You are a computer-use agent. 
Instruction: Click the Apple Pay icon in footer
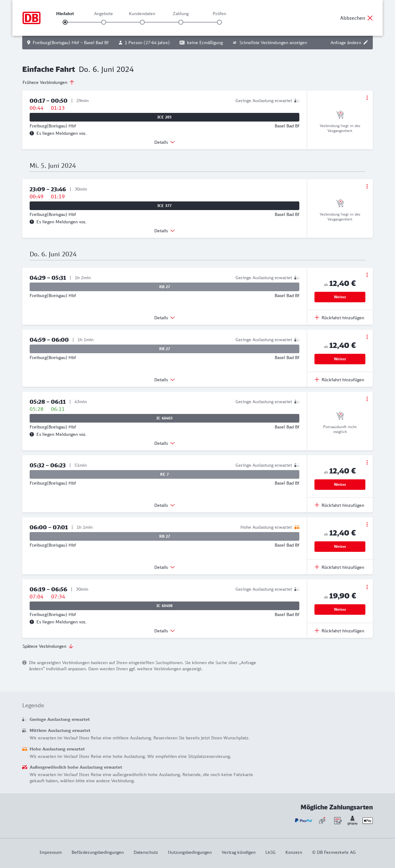367,820
